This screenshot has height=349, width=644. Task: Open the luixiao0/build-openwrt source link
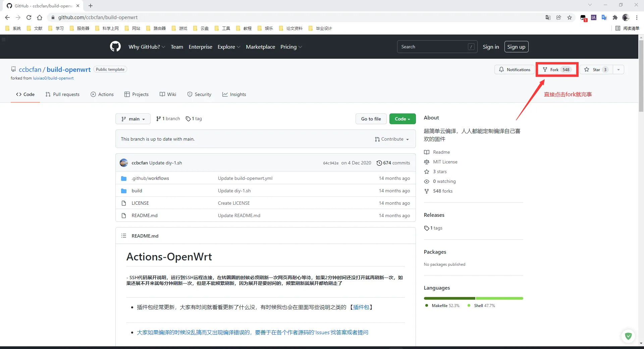coord(53,78)
